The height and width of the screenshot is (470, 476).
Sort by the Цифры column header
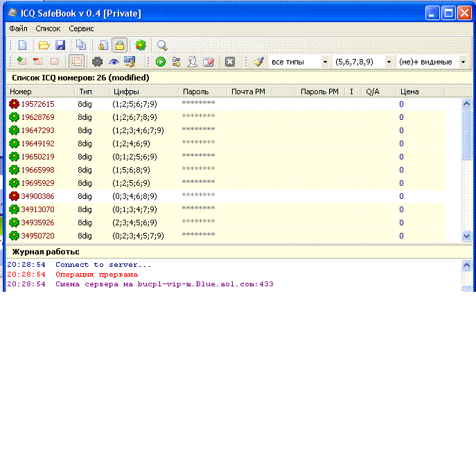click(143, 92)
